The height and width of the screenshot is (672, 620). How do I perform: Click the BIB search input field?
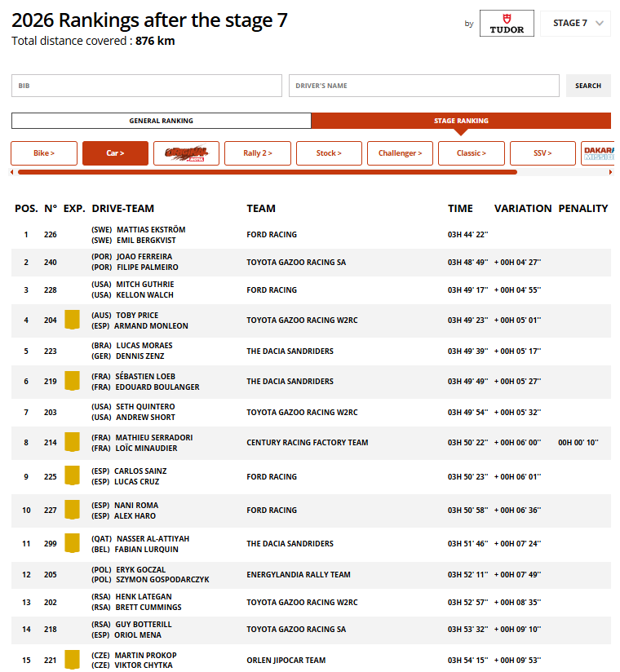pyautogui.click(x=147, y=86)
